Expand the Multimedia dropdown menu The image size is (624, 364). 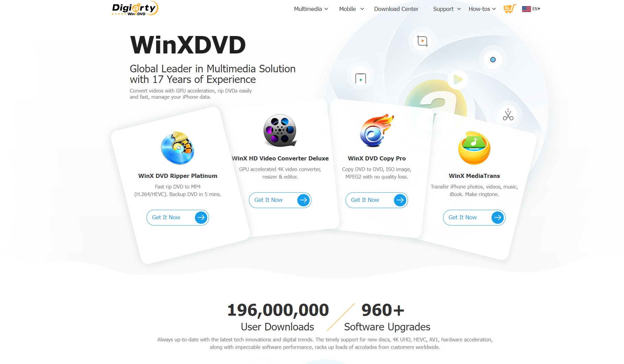[x=311, y=9]
